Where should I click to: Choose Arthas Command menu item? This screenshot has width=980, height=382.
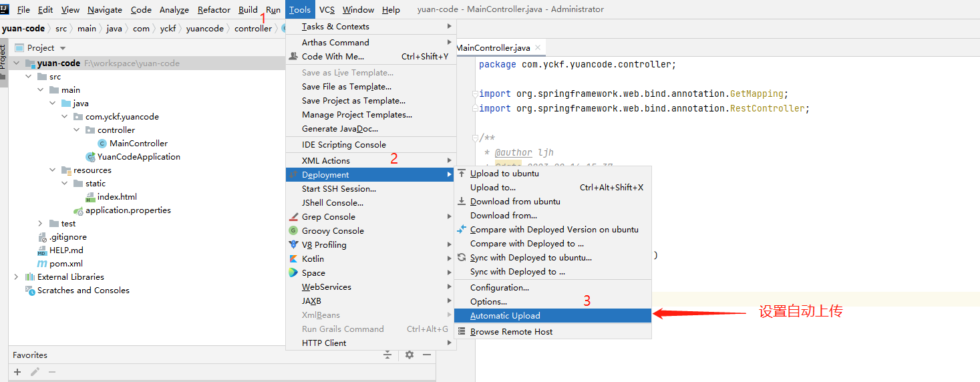pos(371,43)
